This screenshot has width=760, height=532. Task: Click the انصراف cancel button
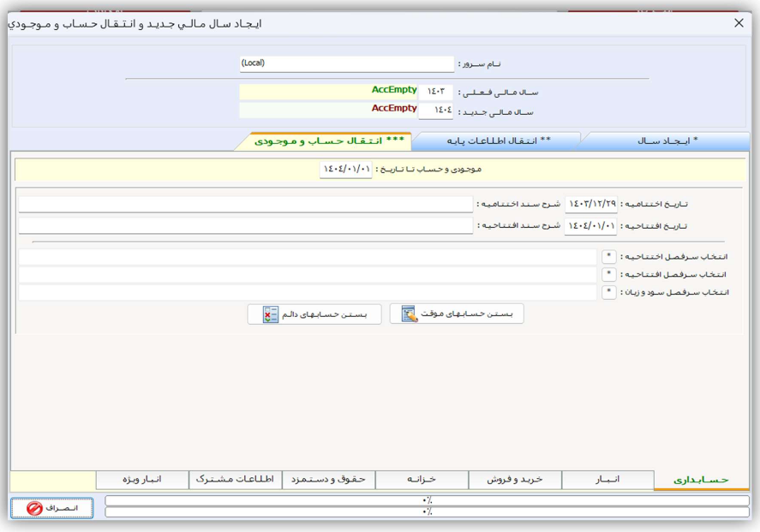52,508
